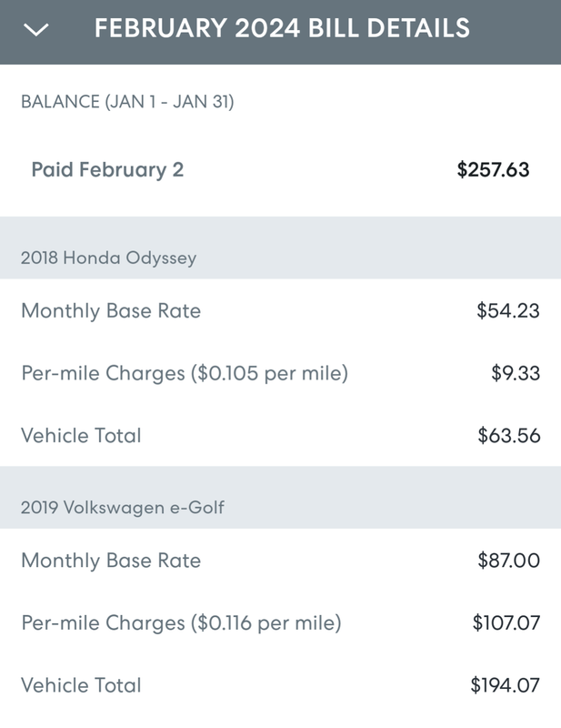561x728 pixels.
Task: Select the Balance (Jan 1 - Jan 31) label
Action: (x=127, y=102)
